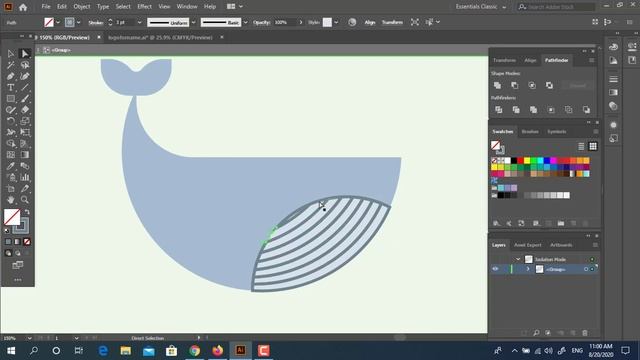
Task: Open the Essentials Classic workspace dropdown
Action: pyautogui.click(x=481, y=7)
